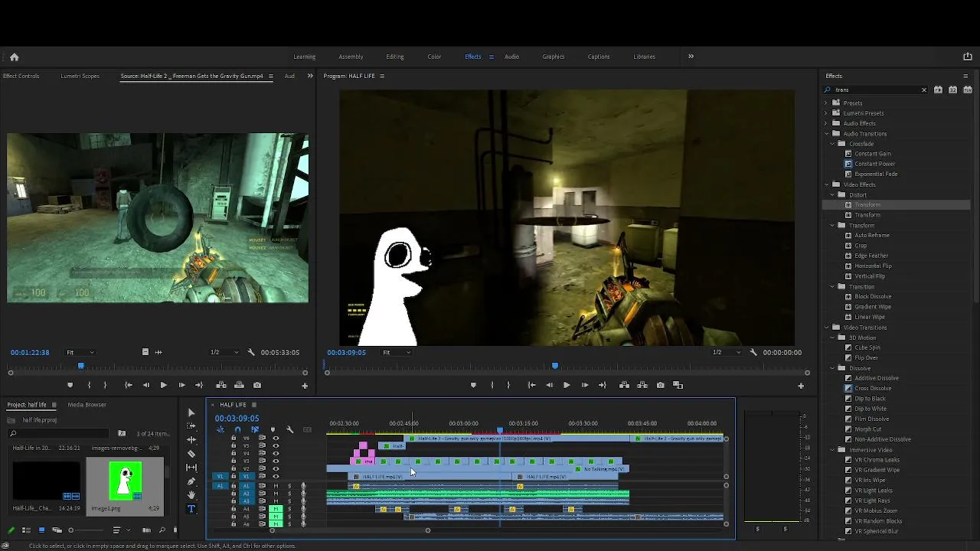The image size is (980, 551).
Task: Toggle lock on track V2
Action: pyautogui.click(x=234, y=468)
